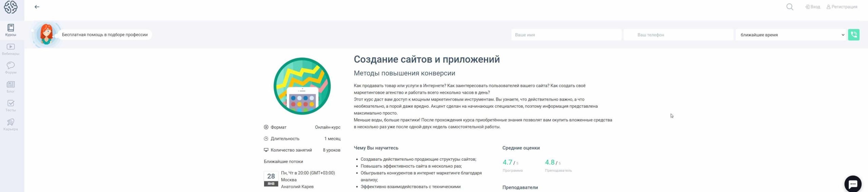Select the 28 ЯНВ stream date

(x=271, y=179)
